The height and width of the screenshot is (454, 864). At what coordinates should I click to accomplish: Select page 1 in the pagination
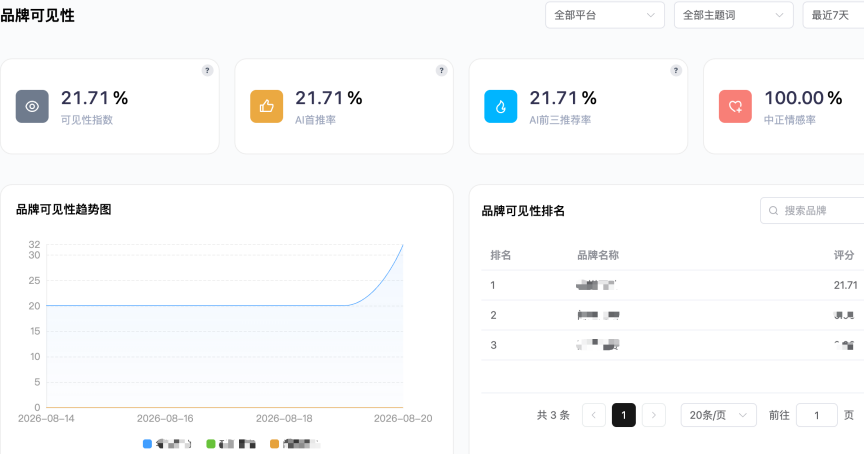coord(624,415)
